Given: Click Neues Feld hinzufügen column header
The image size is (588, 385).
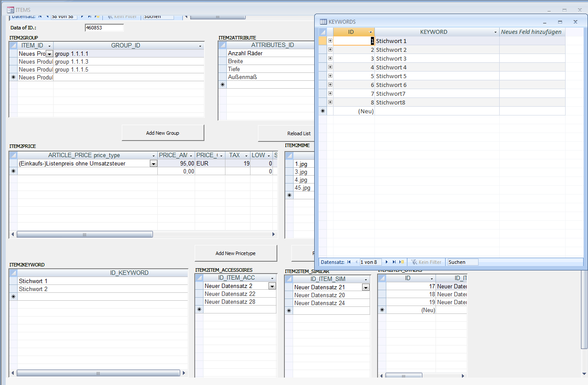Looking at the screenshot, I should 531,32.
